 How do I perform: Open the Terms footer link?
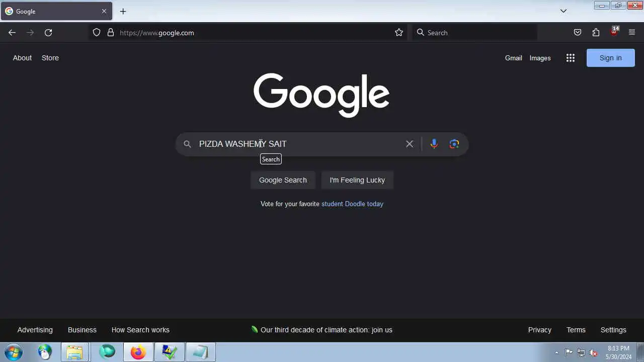tap(576, 330)
